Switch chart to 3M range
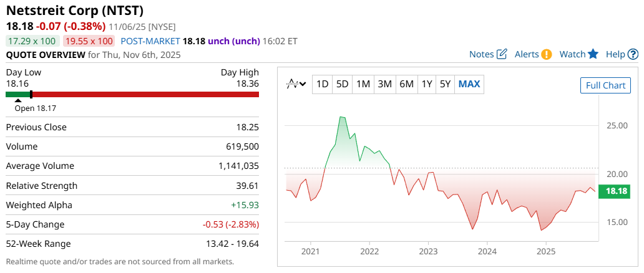The width and height of the screenshot is (644, 273). point(385,84)
